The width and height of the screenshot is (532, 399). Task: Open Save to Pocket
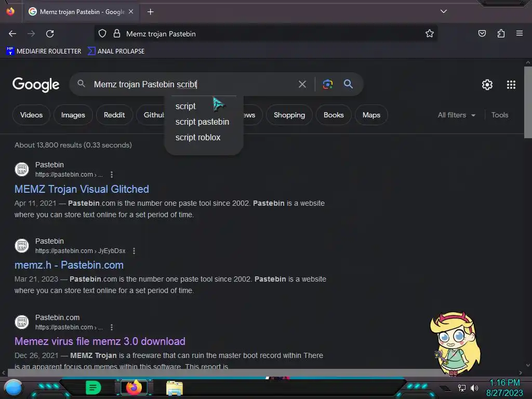pyautogui.click(x=482, y=33)
